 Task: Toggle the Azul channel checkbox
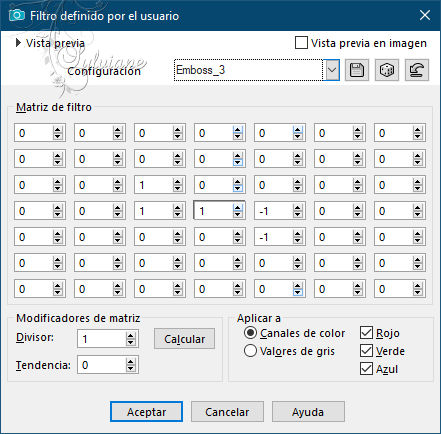pyautogui.click(x=366, y=369)
